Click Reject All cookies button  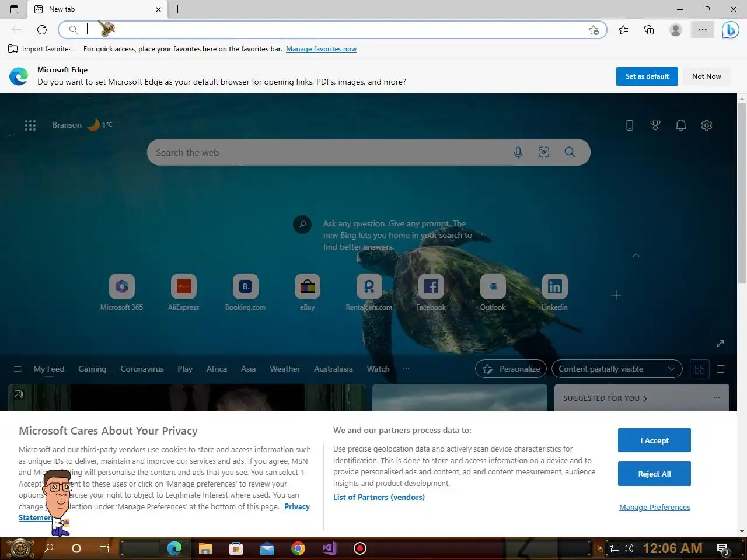click(x=654, y=474)
